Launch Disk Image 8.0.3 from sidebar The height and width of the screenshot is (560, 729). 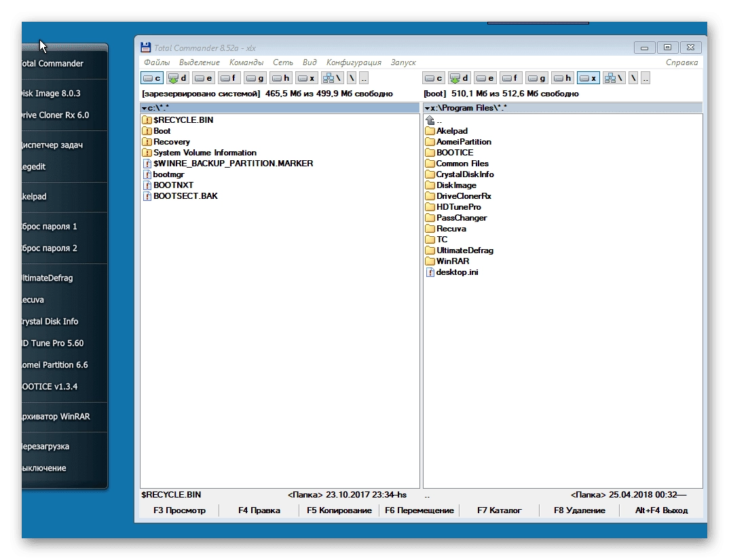point(52,94)
